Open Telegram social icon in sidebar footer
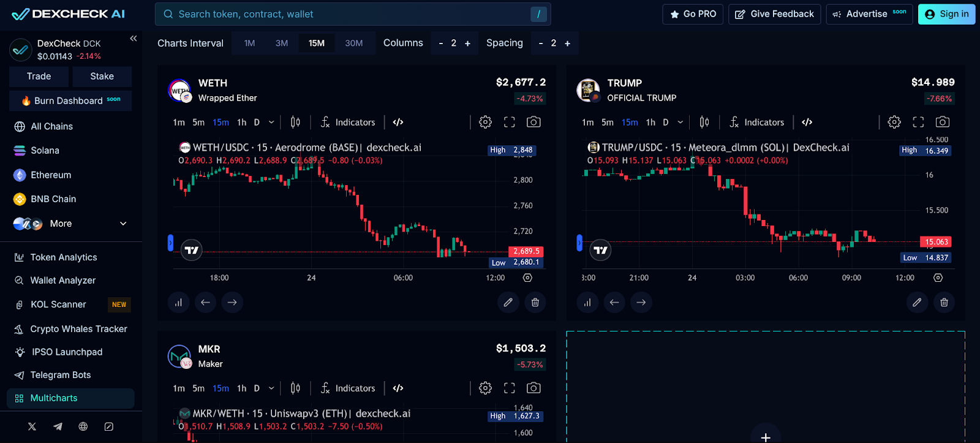This screenshot has width=980, height=443. 58,426
